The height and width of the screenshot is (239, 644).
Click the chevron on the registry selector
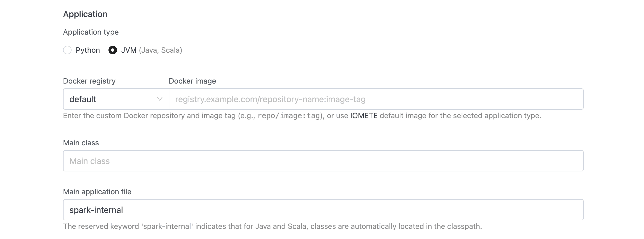(x=160, y=99)
